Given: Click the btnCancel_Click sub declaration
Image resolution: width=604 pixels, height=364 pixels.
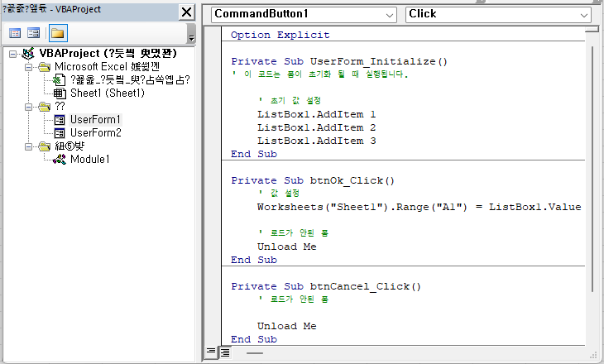Looking at the screenshot, I should click(326, 286).
